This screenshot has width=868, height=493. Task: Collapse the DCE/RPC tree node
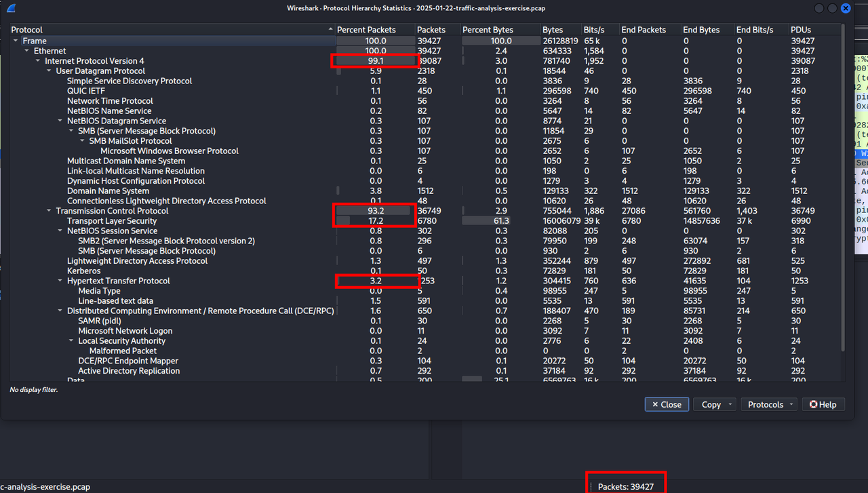(60, 311)
